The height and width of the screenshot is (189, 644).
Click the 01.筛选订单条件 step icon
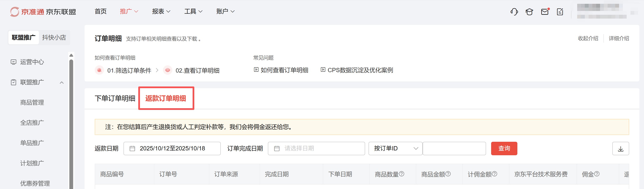point(99,70)
